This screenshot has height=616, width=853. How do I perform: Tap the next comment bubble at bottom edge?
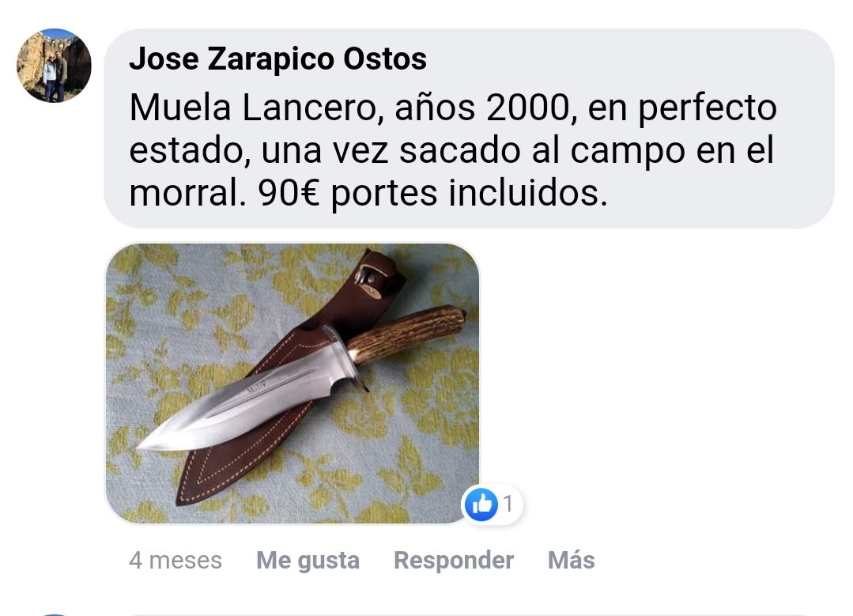point(468,615)
